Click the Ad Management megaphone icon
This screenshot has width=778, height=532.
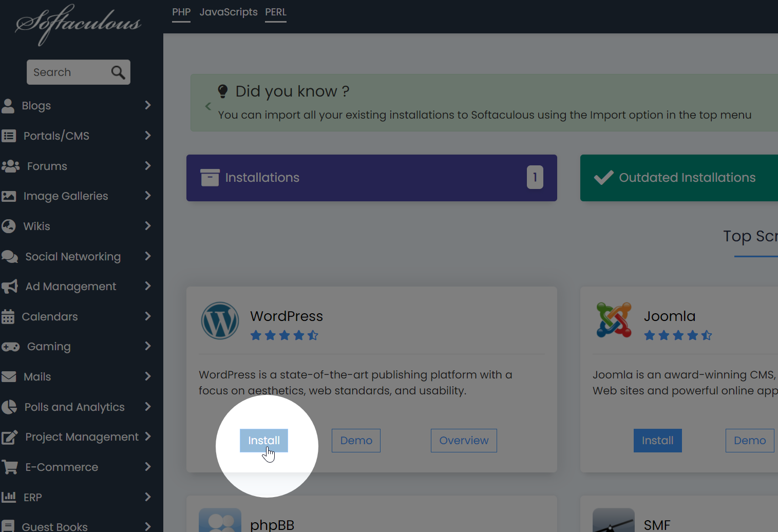click(x=10, y=287)
